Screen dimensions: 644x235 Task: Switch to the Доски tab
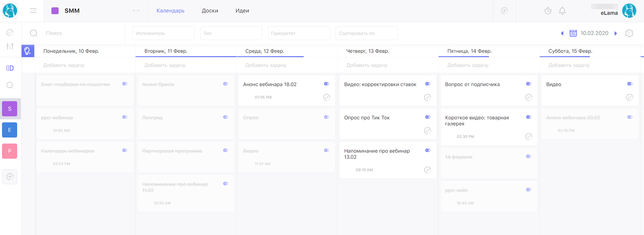pos(210,11)
